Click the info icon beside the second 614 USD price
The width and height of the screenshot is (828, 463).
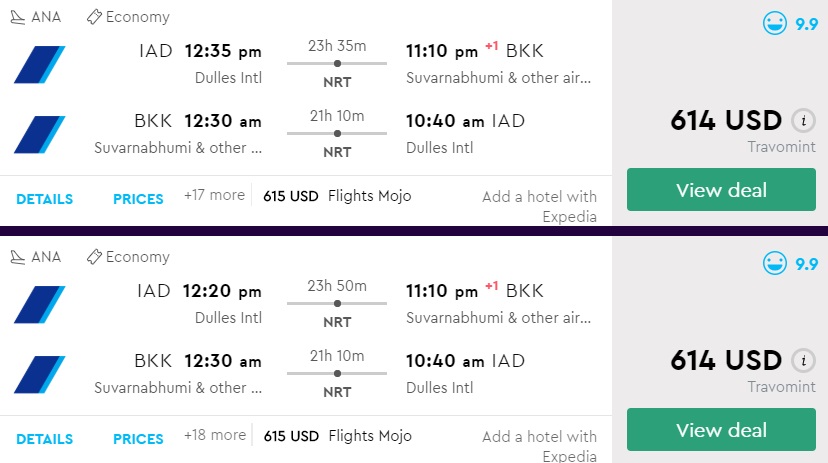802,361
